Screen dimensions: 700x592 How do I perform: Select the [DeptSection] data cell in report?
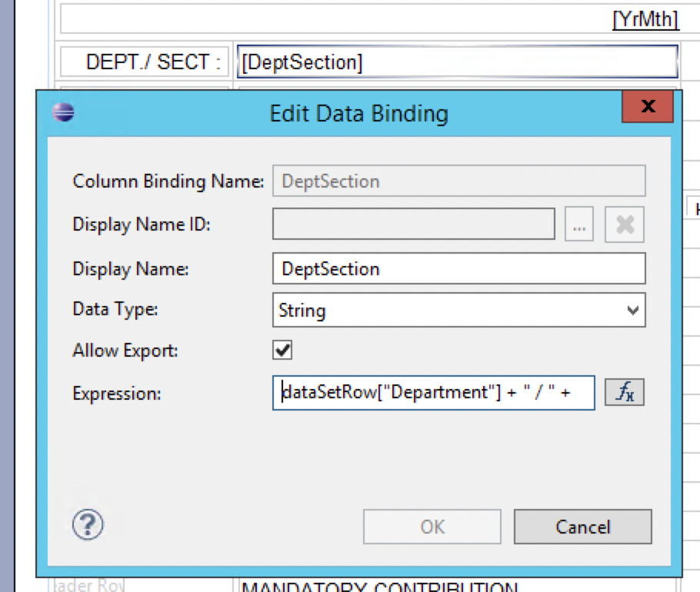457,62
